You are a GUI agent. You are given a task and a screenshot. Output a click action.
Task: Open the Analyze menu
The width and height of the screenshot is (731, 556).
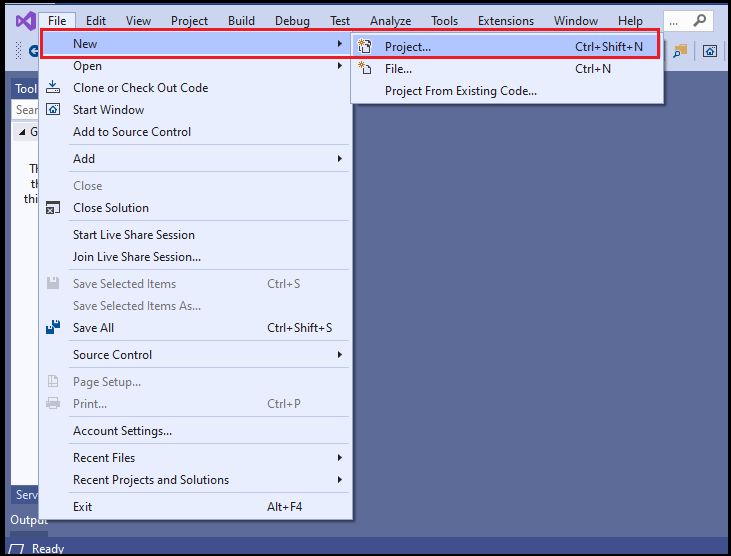click(390, 21)
